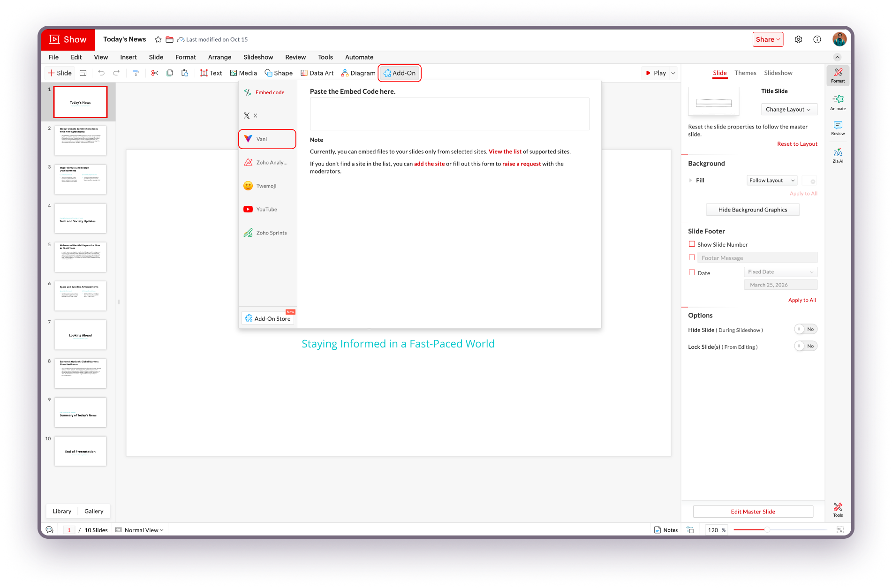
Task: Open the Gallery tab at bottom left
Action: point(94,511)
